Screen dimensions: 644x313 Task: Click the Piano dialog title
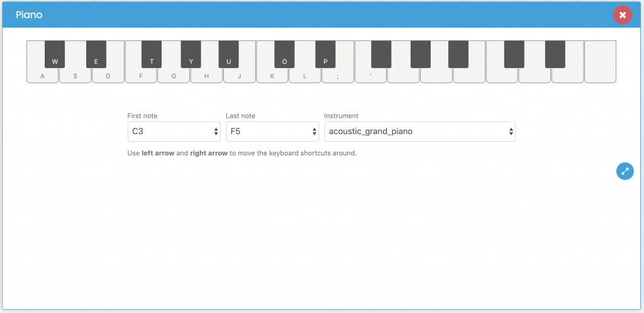29,15
